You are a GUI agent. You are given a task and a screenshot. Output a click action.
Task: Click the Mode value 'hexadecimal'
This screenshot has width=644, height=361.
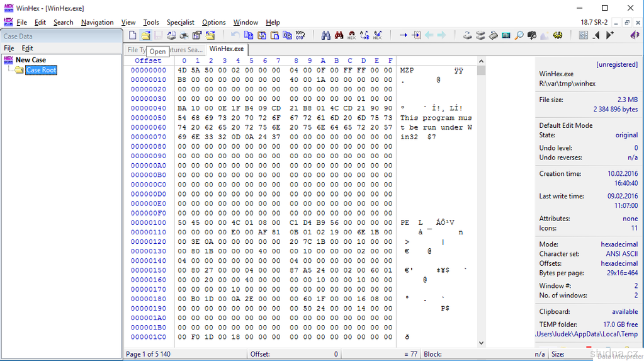click(x=619, y=244)
